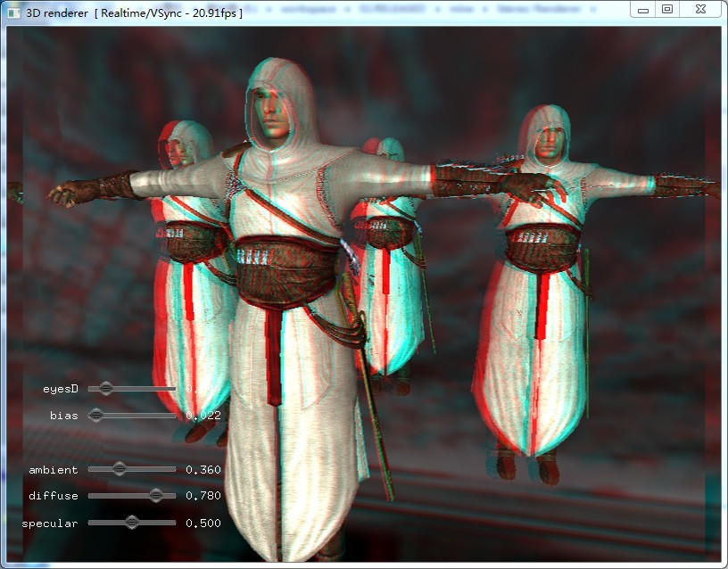The height and width of the screenshot is (569, 728).
Task: Click the bias slider handle
Action: coord(96,415)
